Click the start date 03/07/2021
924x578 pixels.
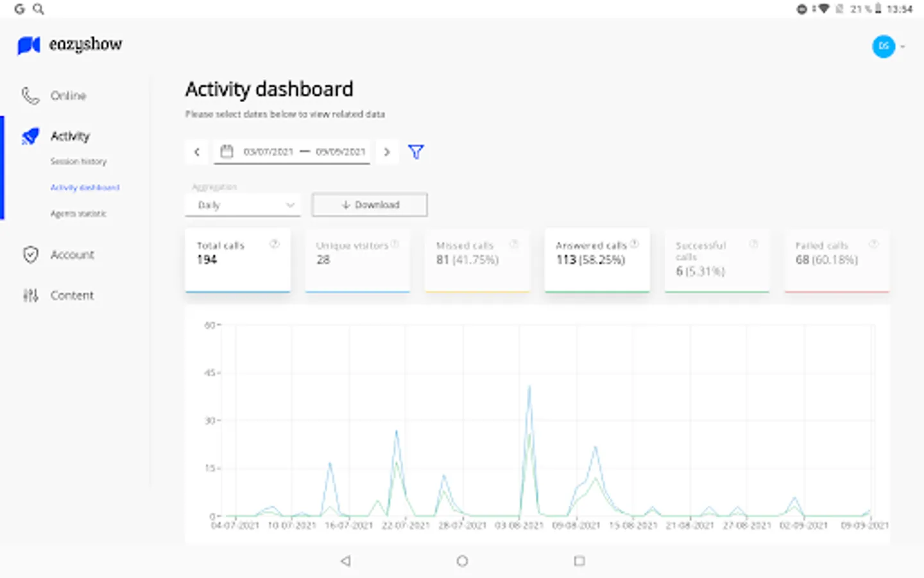(268, 152)
